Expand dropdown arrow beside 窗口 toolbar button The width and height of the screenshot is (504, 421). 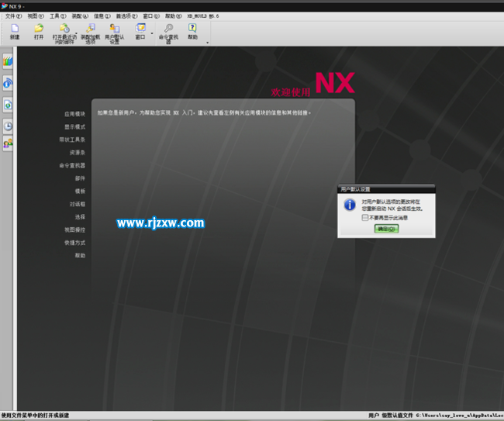(x=152, y=33)
